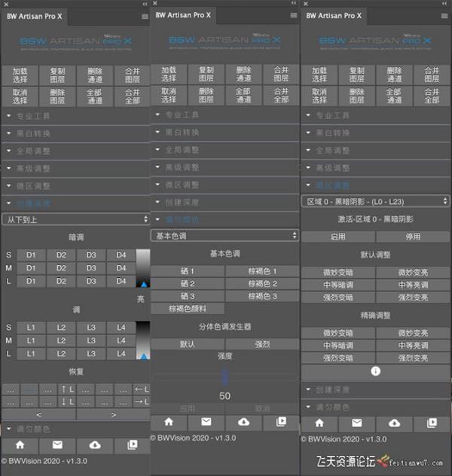Open the hamburger menu of the left panel

pos(145,17)
